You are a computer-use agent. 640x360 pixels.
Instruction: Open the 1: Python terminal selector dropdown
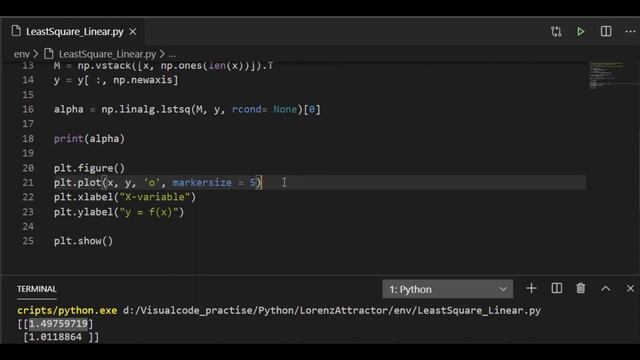click(x=447, y=289)
